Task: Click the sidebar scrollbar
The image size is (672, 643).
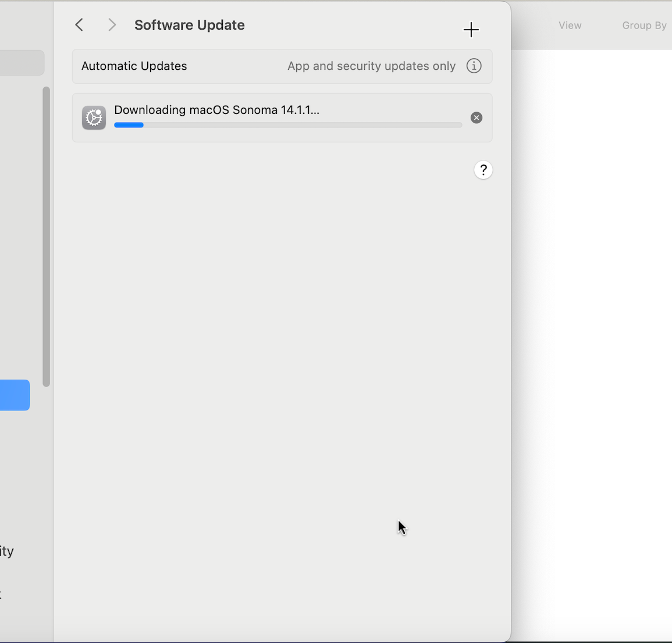Action: click(x=47, y=237)
